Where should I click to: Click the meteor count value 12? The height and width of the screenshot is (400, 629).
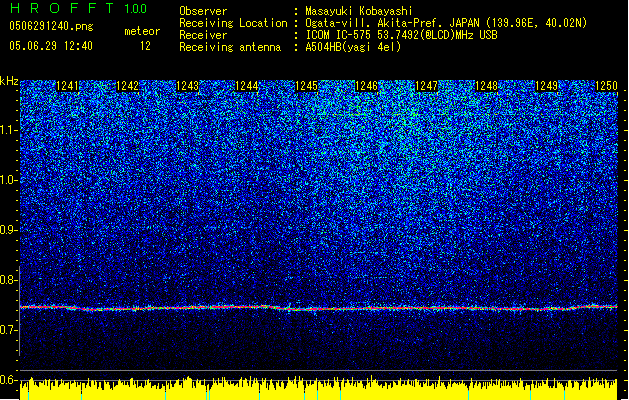pos(145,46)
